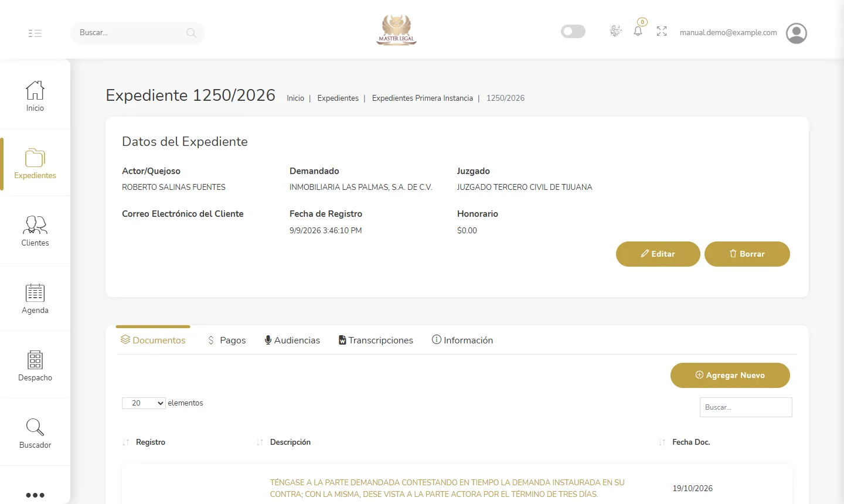Viewport: 844px width, 504px height.
Task: Click INMOBILIARIA LAS PALMAS, S.A. DE C.V.
Action: coord(360,188)
